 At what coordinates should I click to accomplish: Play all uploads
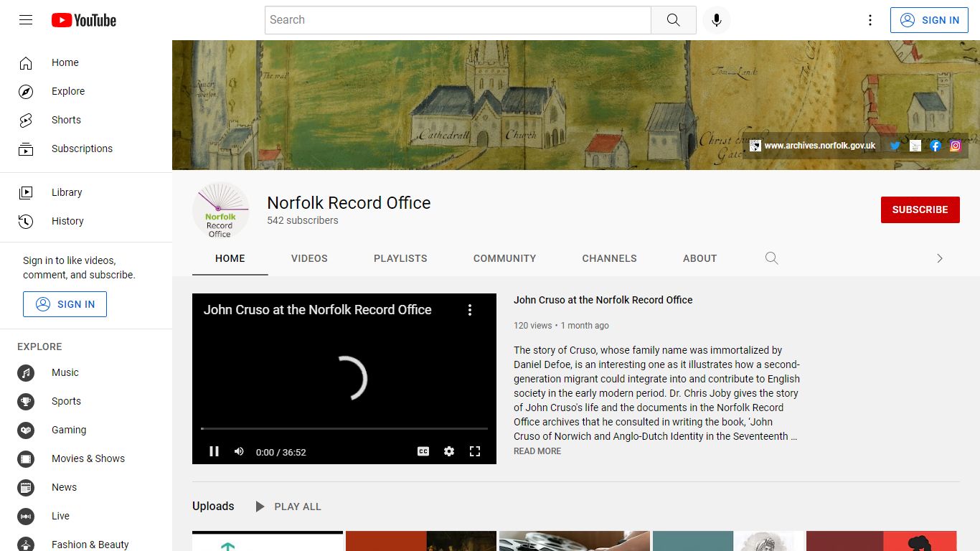(x=288, y=507)
